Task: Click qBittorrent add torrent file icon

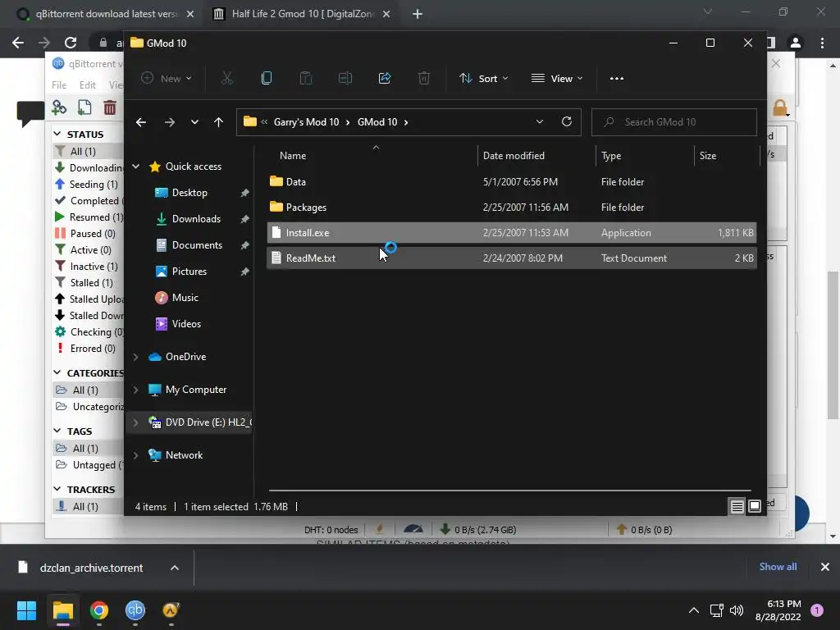Action: click(84, 107)
